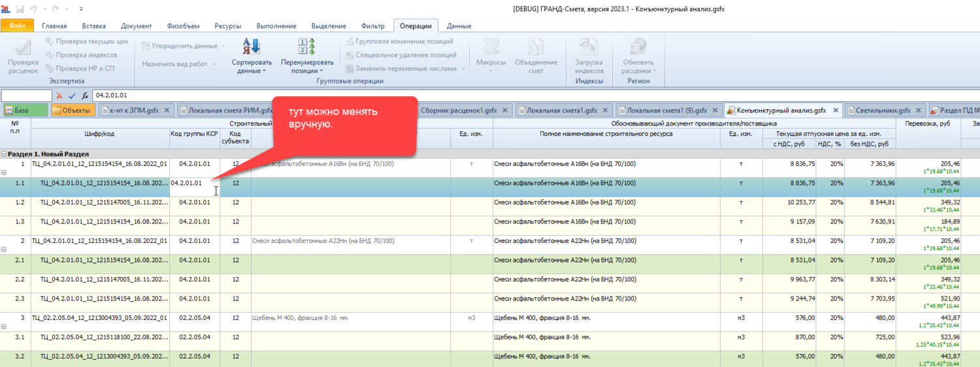Close the Светильники.gsfx document tab

pos(918,110)
